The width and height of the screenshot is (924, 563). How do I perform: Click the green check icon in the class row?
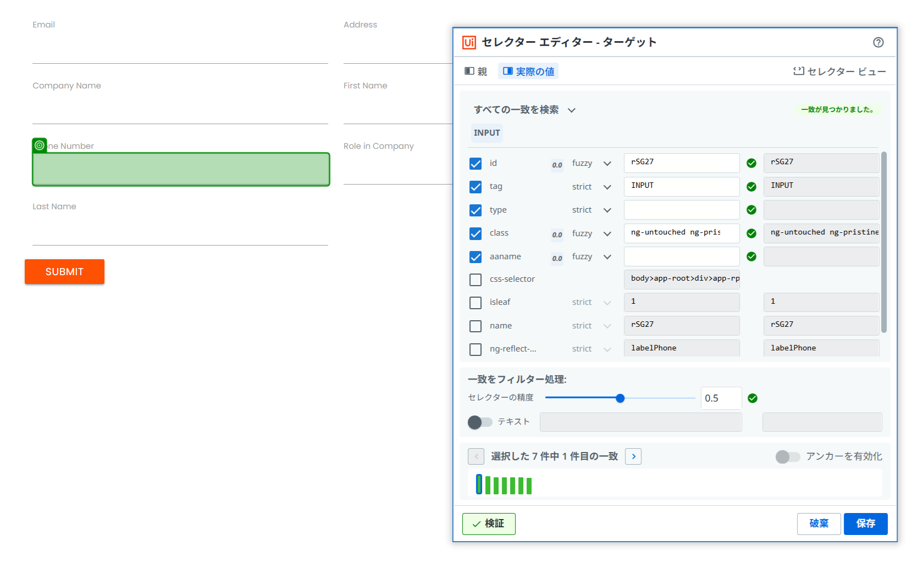751,233
